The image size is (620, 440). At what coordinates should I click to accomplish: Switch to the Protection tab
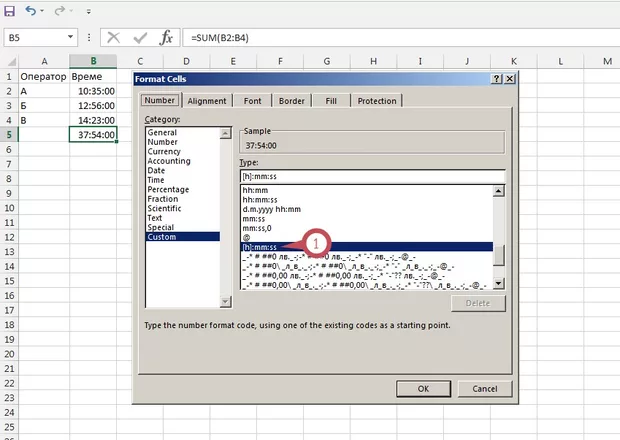tap(376, 101)
